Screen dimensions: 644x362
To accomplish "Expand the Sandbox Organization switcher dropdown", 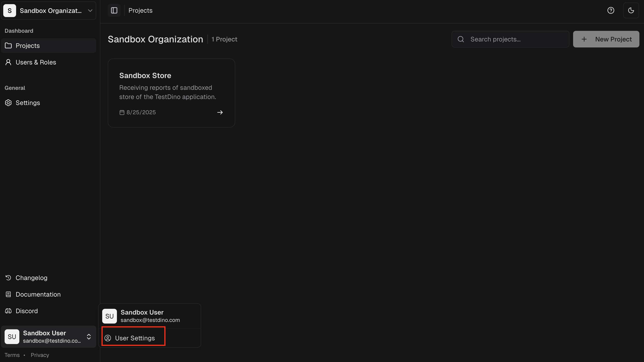I will tap(90, 11).
